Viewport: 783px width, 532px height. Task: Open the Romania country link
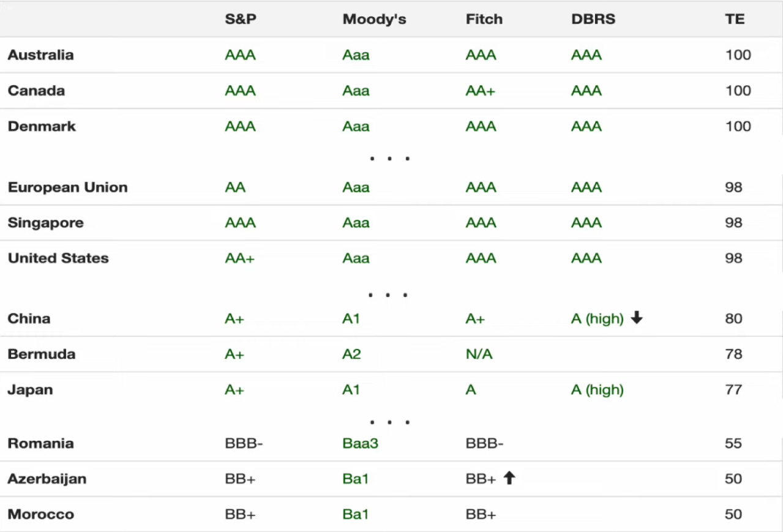click(x=40, y=443)
